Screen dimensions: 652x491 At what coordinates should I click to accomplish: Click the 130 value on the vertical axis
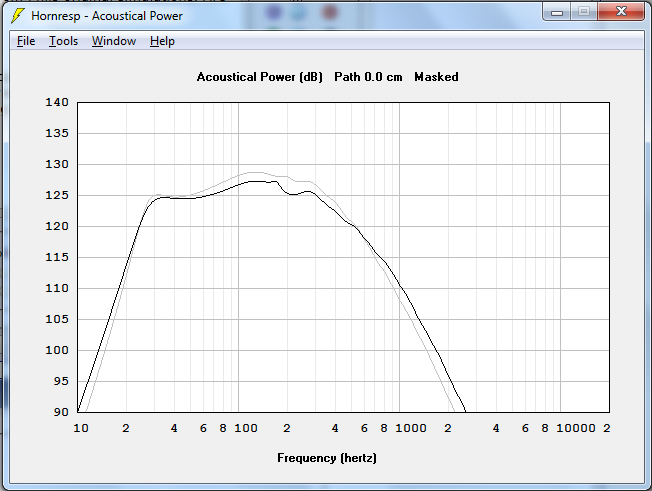pos(57,164)
